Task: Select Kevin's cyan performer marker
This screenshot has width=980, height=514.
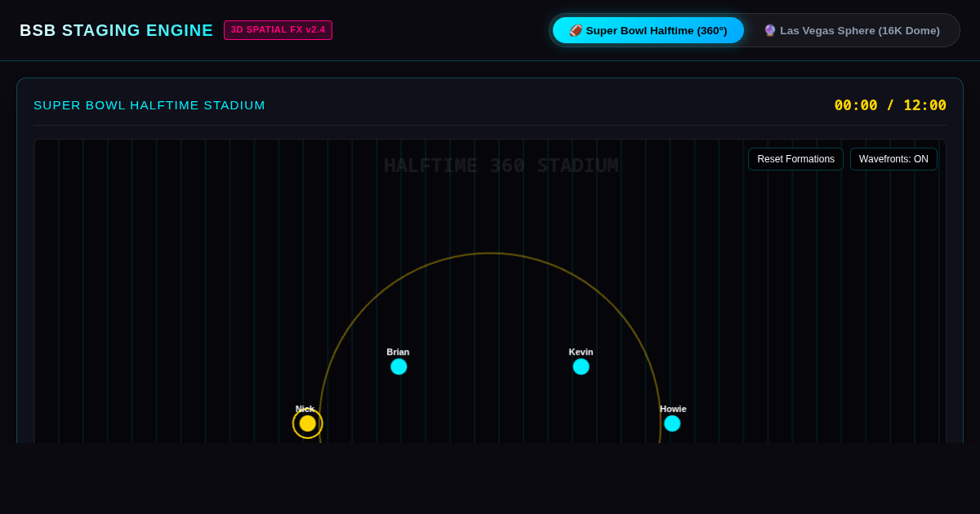Action: tap(581, 366)
